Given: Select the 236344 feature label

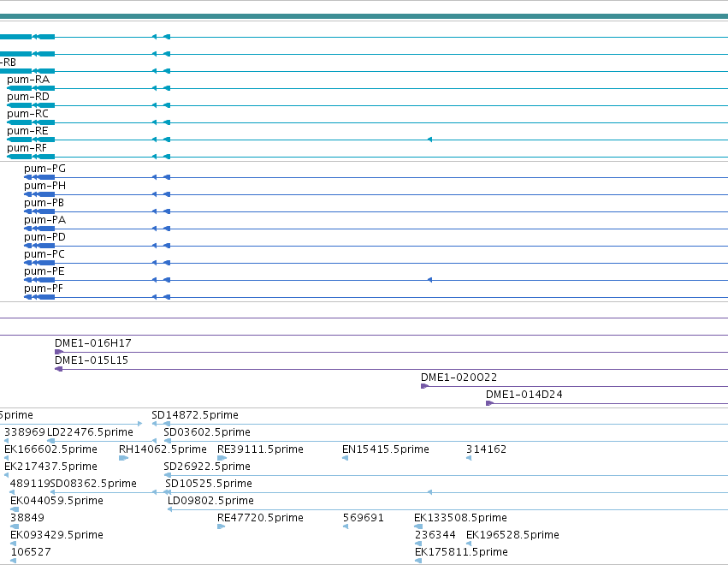Looking at the screenshot, I should click(x=435, y=535).
